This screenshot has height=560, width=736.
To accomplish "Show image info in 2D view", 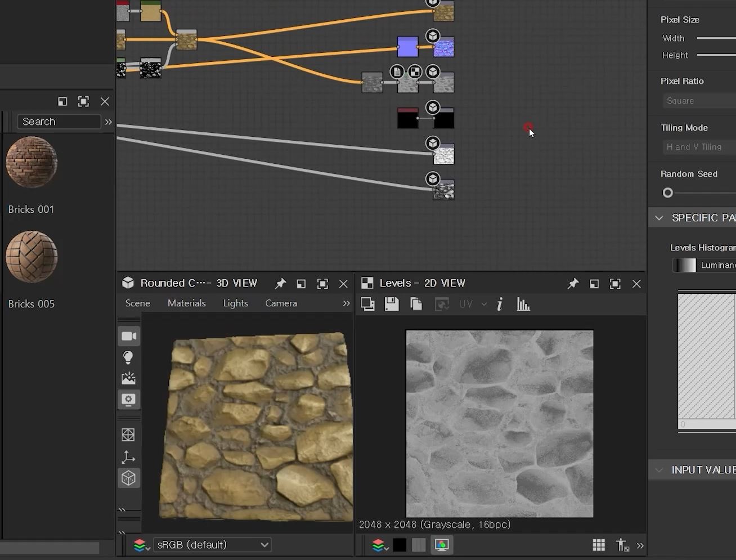I will (500, 304).
